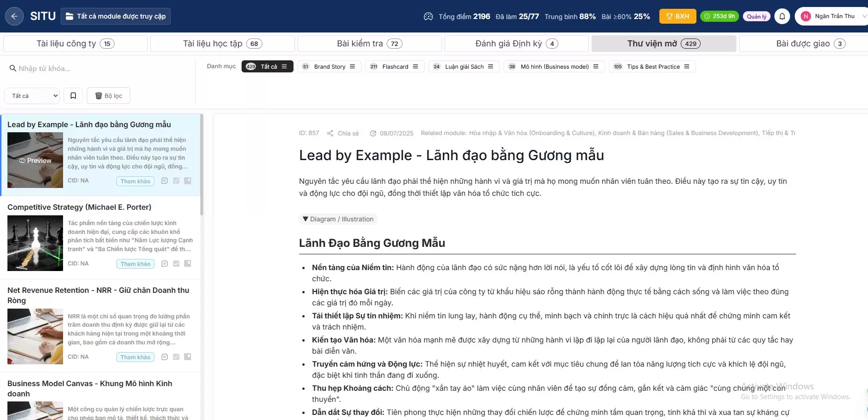Open the Lead by Example list card title
Viewport: 868px width, 420px height.
pos(89,124)
